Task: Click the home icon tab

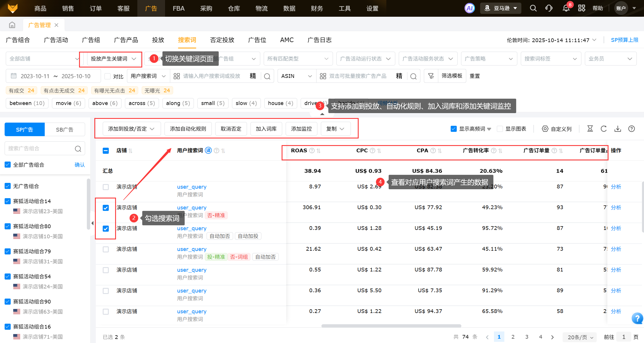Action: (12, 25)
